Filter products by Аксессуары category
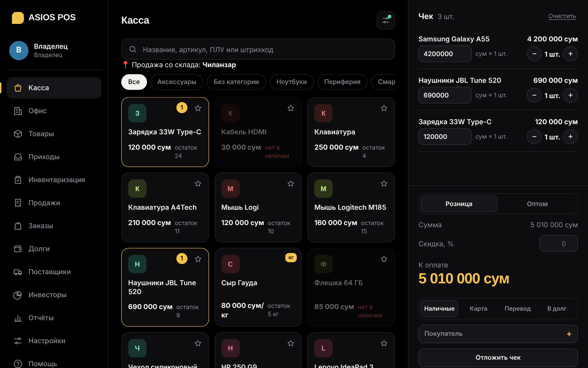588x368 pixels. point(177,82)
